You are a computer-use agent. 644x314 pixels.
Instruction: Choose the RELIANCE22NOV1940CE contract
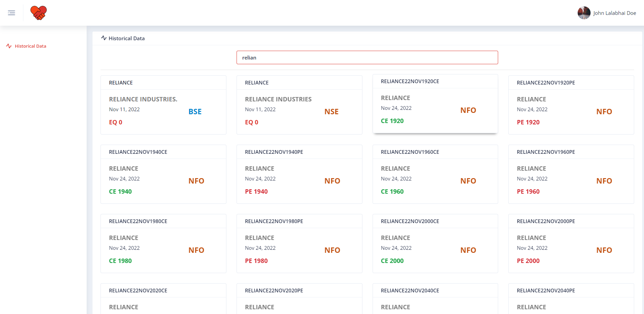click(x=163, y=174)
